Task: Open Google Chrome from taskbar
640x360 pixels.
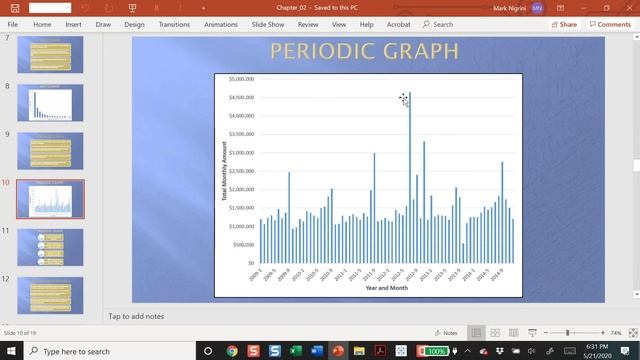Action: [x=232, y=351]
